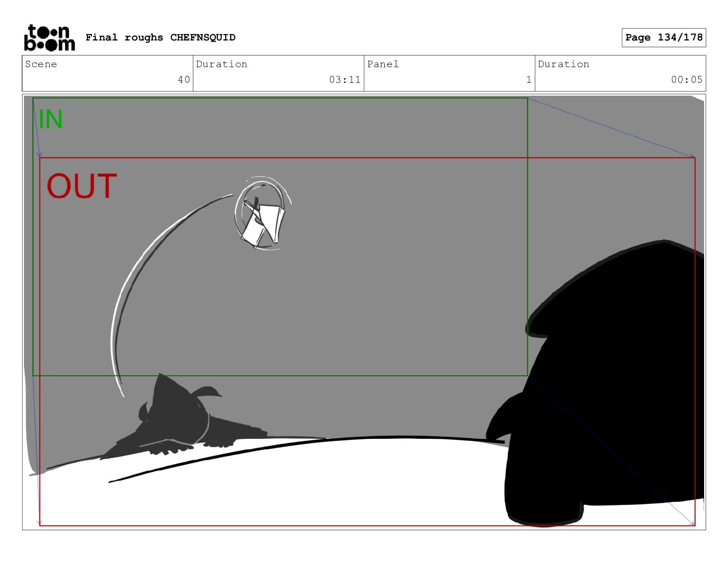The width and height of the screenshot is (728, 563).
Task: Click the storyboard panel thumbnail drawing
Action: [364, 312]
